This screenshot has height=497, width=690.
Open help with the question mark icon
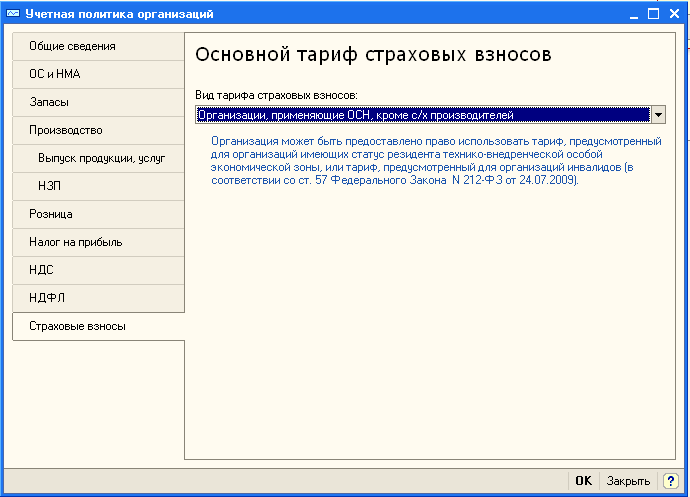click(x=671, y=480)
